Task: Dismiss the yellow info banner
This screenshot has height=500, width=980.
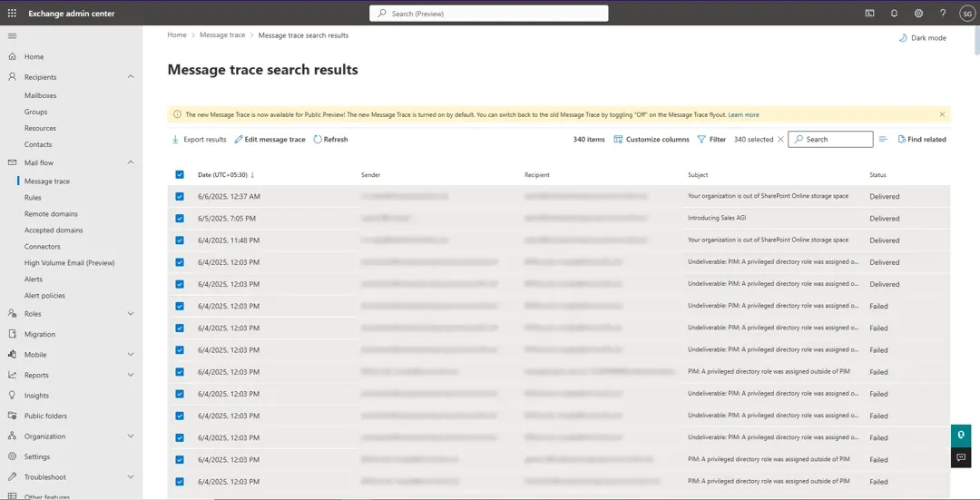Action: click(x=942, y=114)
